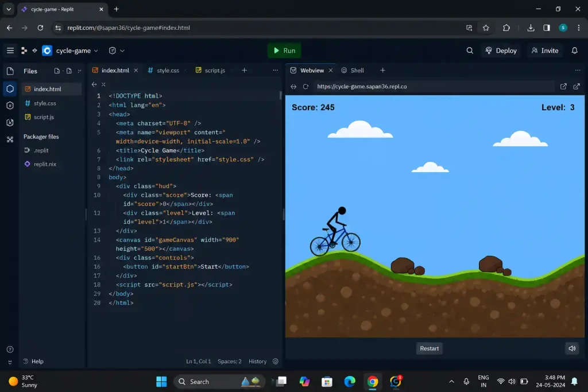Click the editor back arrow above code
This screenshot has height=392, width=588.
[x=94, y=84]
